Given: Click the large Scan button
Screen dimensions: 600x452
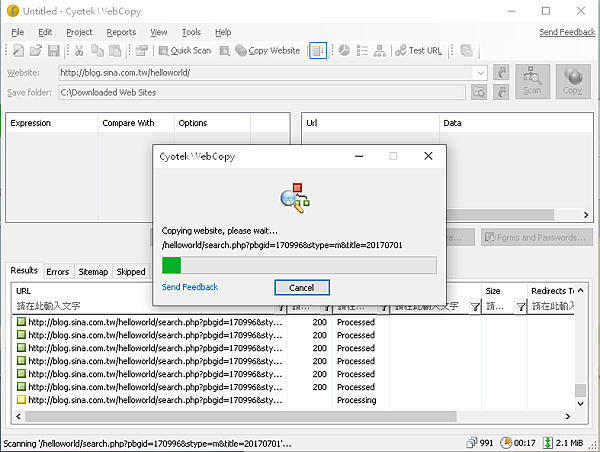Looking at the screenshot, I should point(531,80).
